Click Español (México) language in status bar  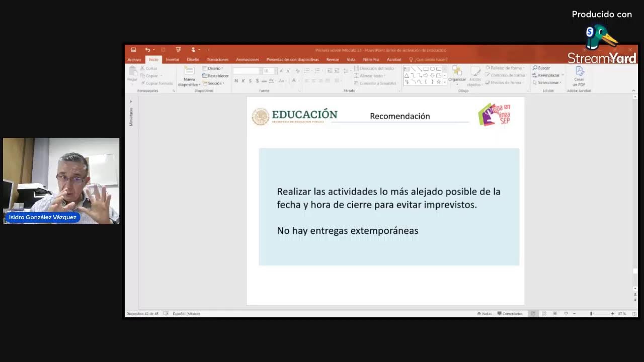click(x=186, y=313)
